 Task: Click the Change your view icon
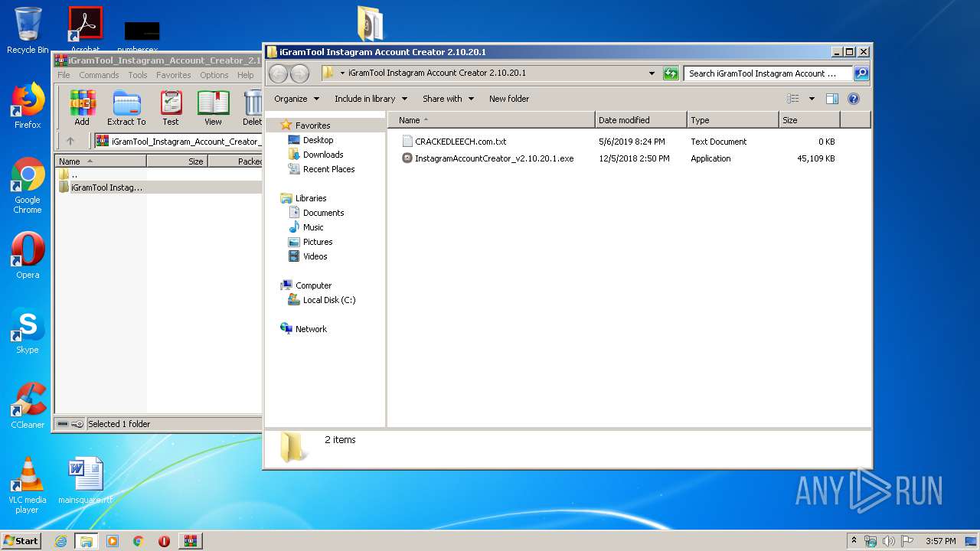[793, 99]
